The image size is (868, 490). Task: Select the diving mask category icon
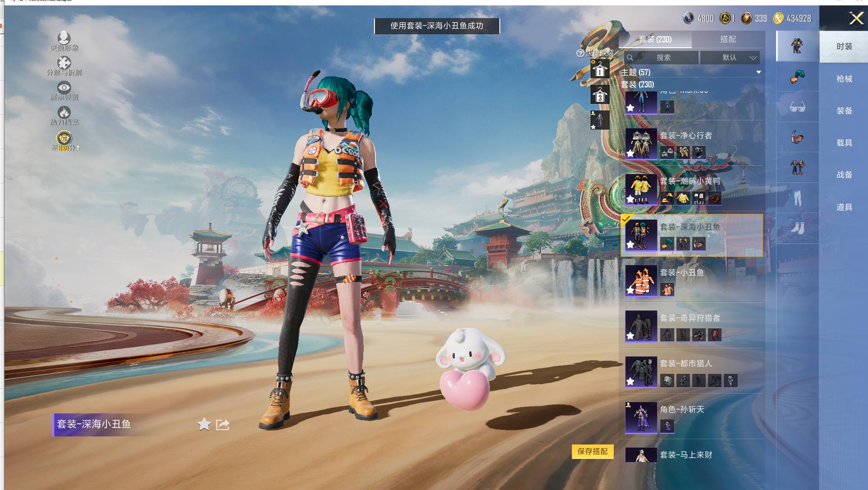(x=797, y=137)
